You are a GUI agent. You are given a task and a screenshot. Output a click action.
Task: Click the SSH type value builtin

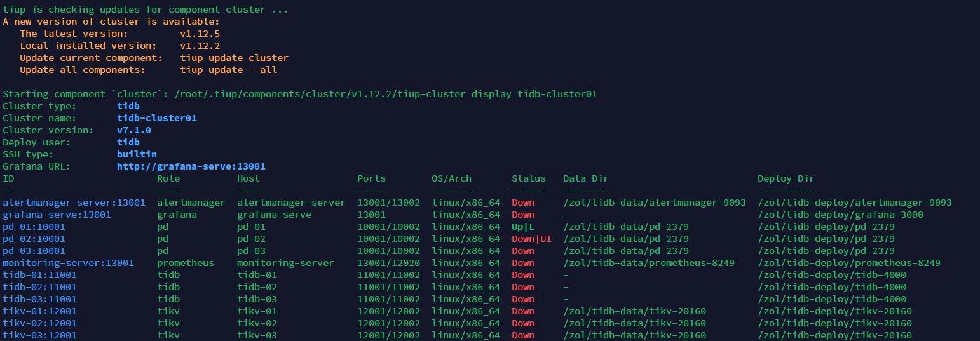(137, 154)
